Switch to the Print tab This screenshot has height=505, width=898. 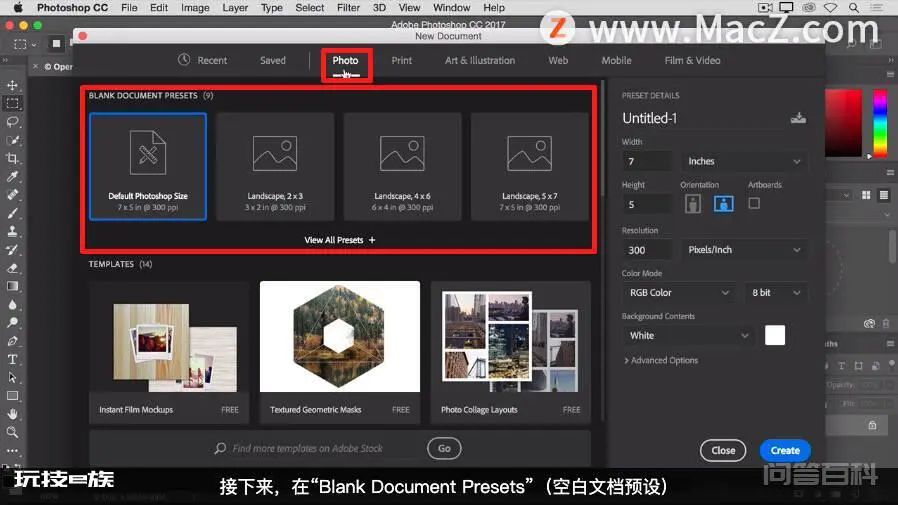401,60
